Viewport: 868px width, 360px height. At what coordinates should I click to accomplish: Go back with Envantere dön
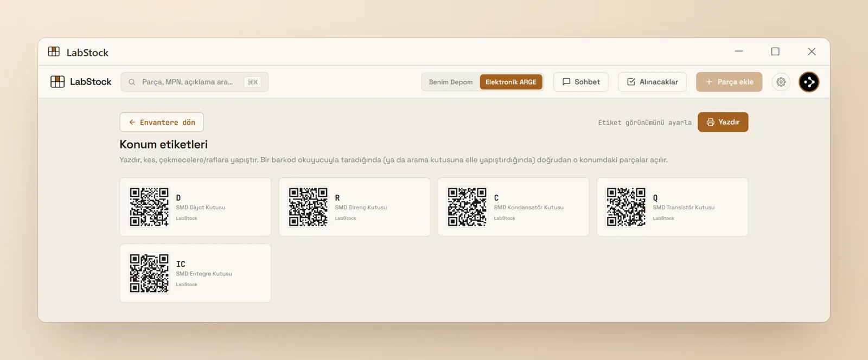(162, 122)
